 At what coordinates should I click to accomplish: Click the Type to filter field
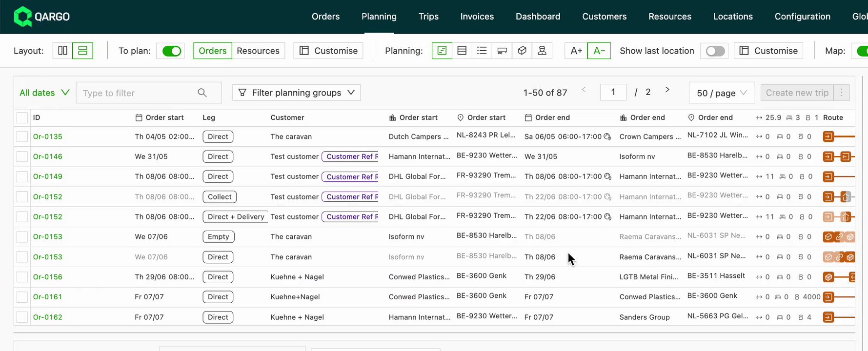tap(138, 93)
